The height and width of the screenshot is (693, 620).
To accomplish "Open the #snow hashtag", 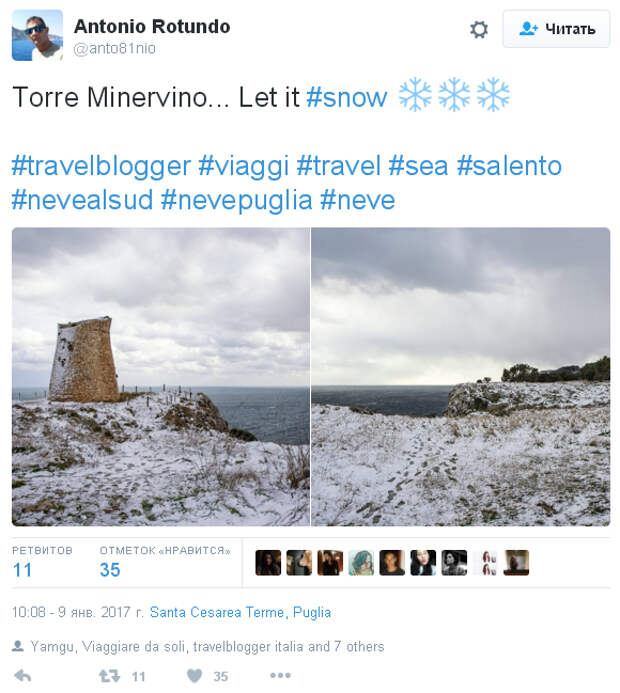I will (x=347, y=97).
